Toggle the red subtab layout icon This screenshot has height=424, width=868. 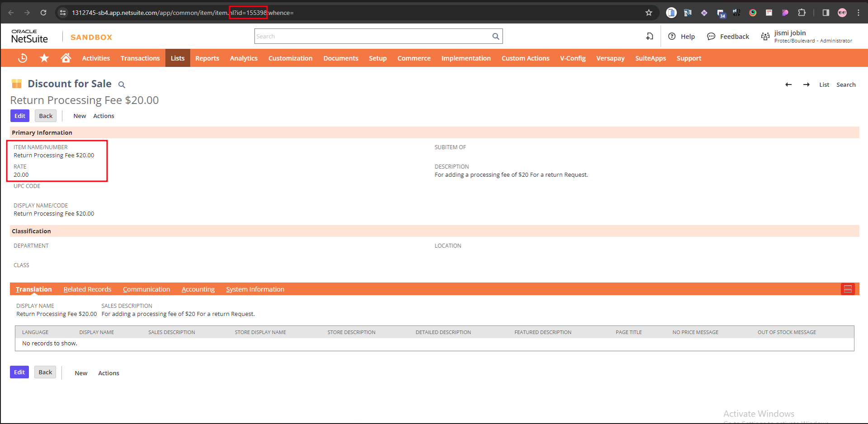[x=848, y=289]
